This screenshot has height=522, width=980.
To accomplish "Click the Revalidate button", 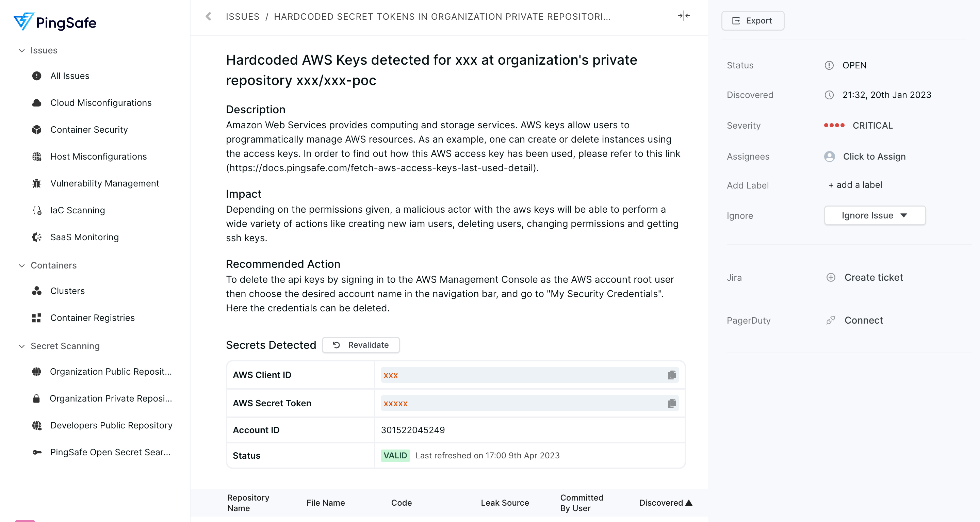I will coord(361,345).
